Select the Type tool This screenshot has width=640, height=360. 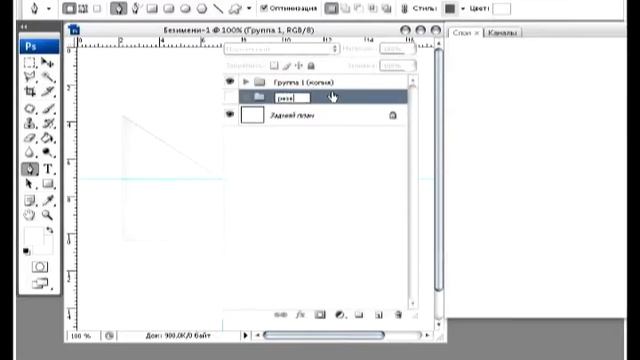coord(47,169)
